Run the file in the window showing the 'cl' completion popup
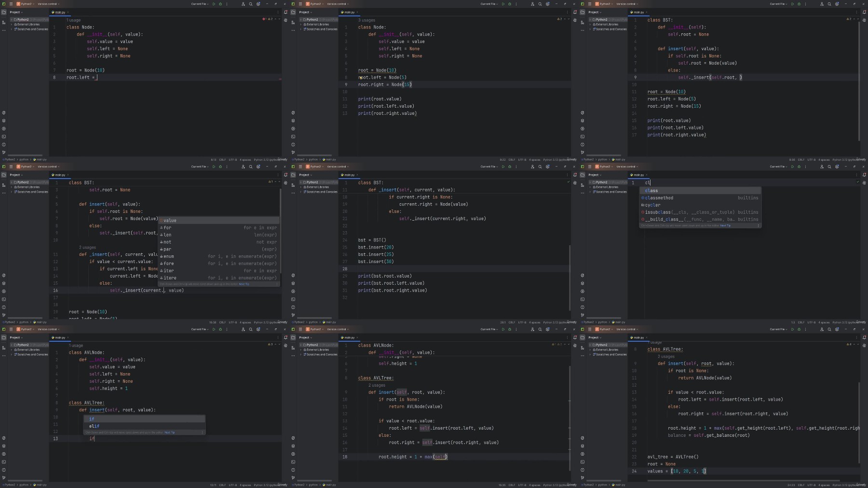This screenshot has width=868, height=488. click(x=792, y=167)
